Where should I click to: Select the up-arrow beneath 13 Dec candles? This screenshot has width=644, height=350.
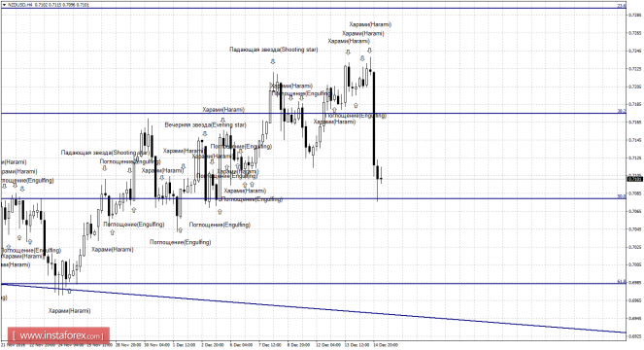tap(356, 105)
